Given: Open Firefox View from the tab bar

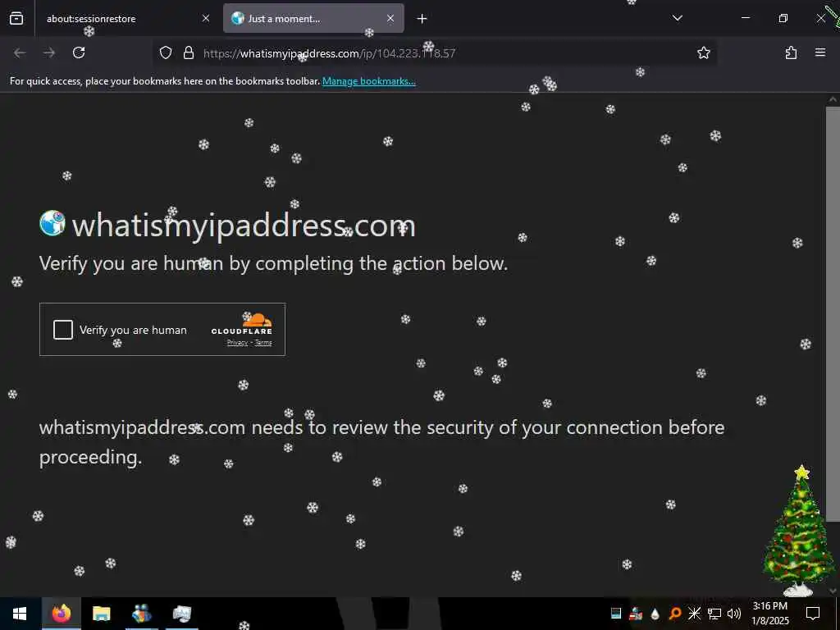Looking at the screenshot, I should [16, 19].
